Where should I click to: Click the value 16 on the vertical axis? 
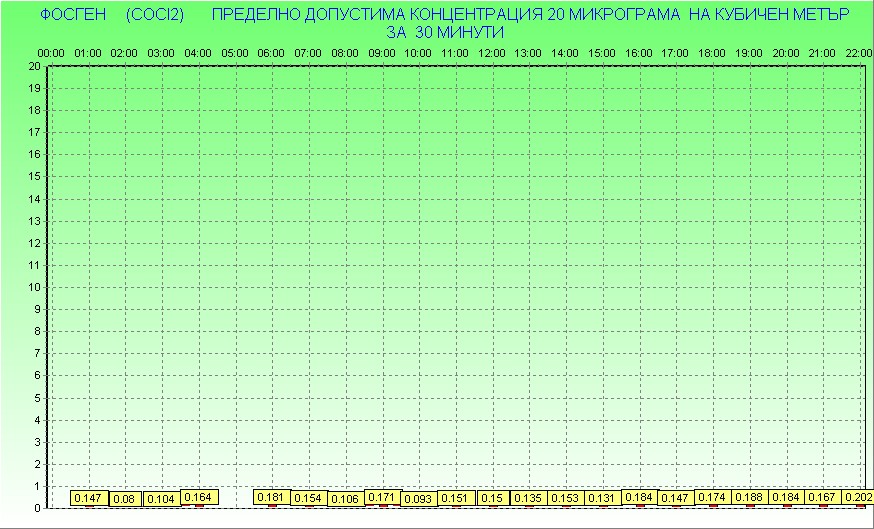pos(35,154)
